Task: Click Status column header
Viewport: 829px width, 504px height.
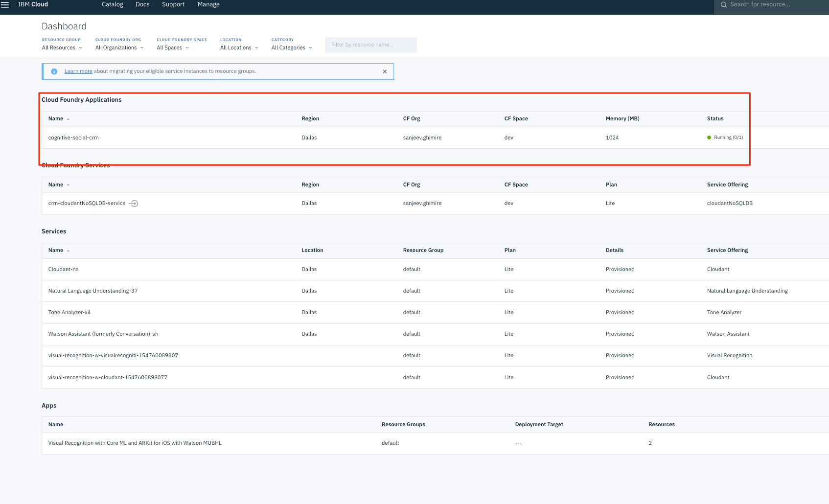Action: point(715,118)
